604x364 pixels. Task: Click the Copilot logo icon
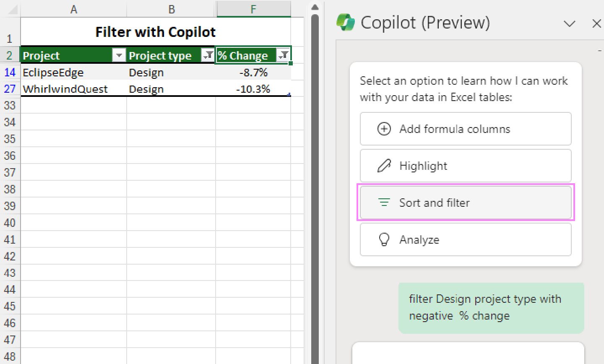pyautogui.click(x=346, y=22)
